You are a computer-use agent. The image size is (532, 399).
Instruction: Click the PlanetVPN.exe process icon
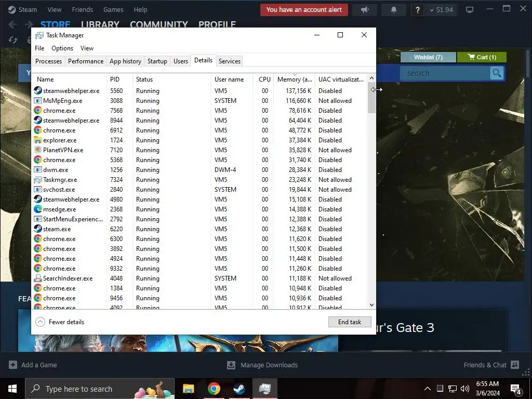click(x=37, y=150)
